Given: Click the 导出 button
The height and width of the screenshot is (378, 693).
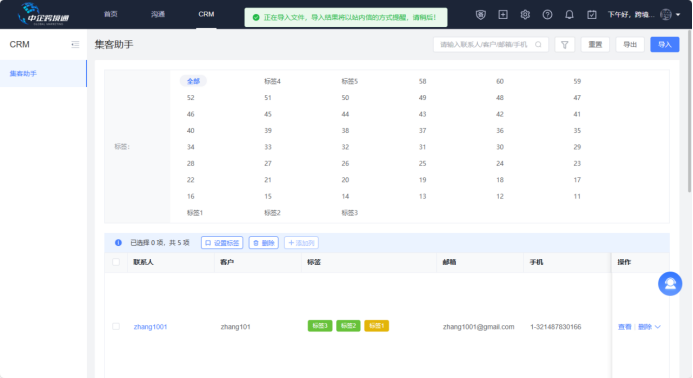Looking at the screenshot, I should 630,44.
